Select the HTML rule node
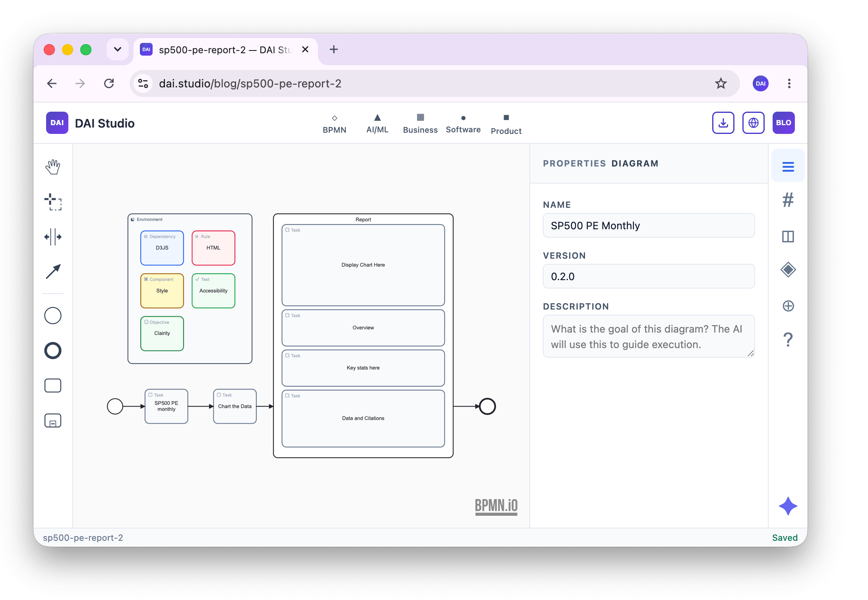 (x=213, y=248)
